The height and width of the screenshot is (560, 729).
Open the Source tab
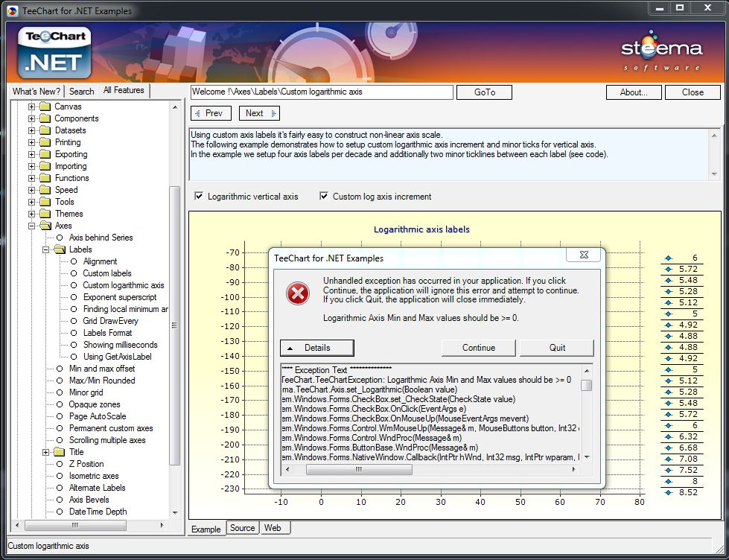coord(242,528)
